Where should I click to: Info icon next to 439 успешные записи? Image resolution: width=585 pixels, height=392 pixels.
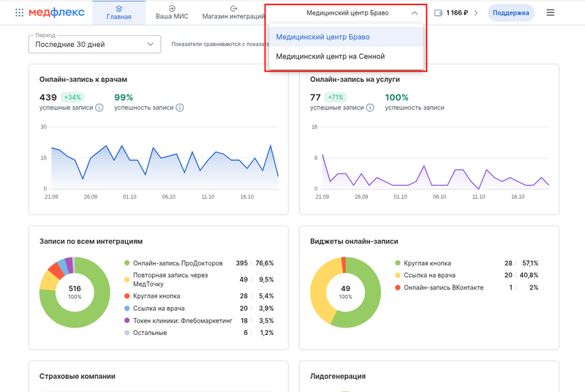coord(99,108)
